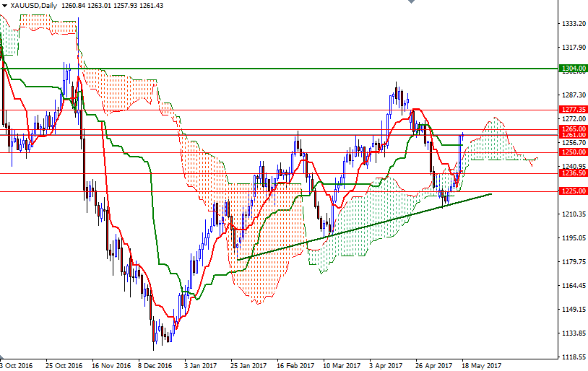Click the OHLC values in the chart header
This screenshot has height=371, width=588.
click(112, 6)
